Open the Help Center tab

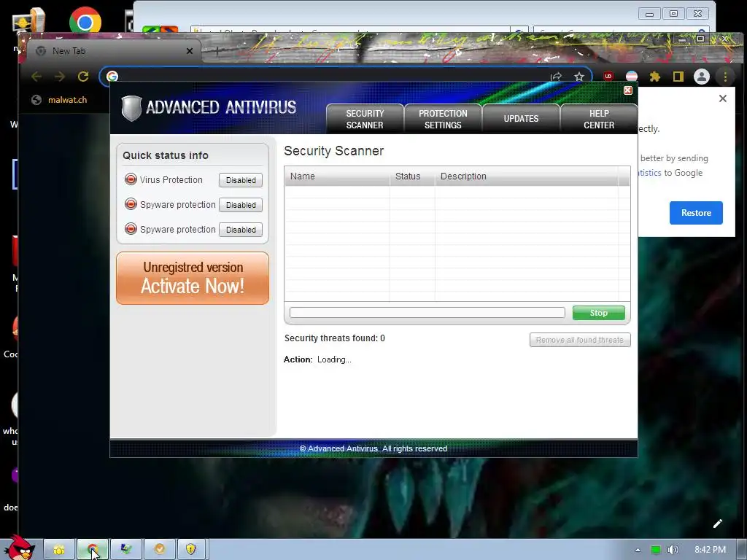pos(599,119)
